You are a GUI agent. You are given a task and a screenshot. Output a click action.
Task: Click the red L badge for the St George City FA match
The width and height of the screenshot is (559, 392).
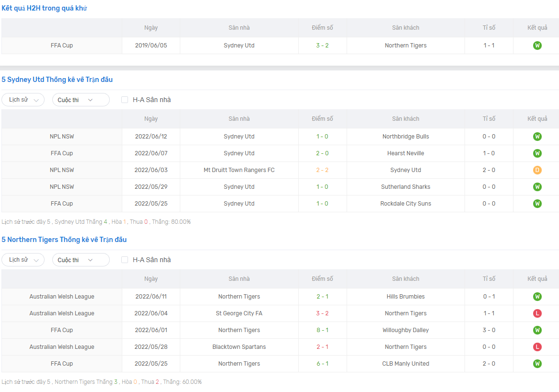click(x=537, y=313)
